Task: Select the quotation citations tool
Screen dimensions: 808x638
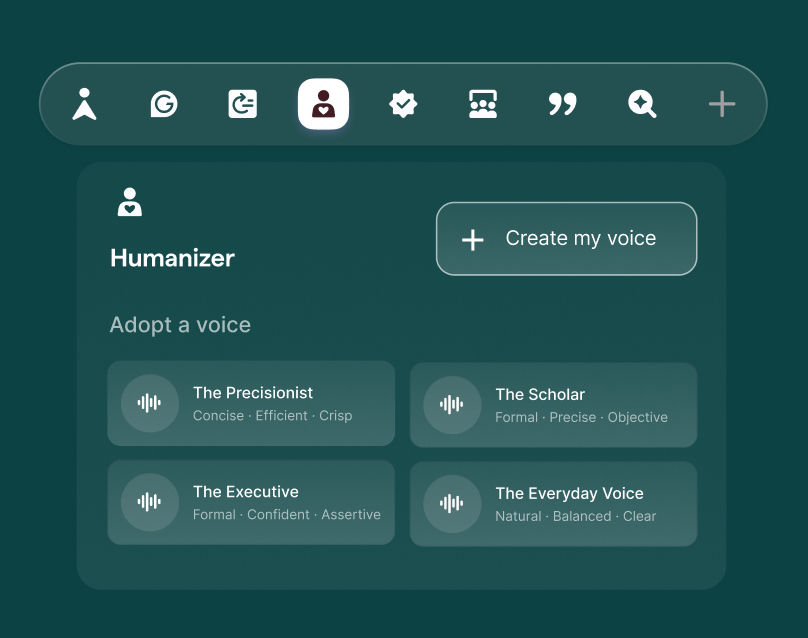Action: [x=562, y=104]
